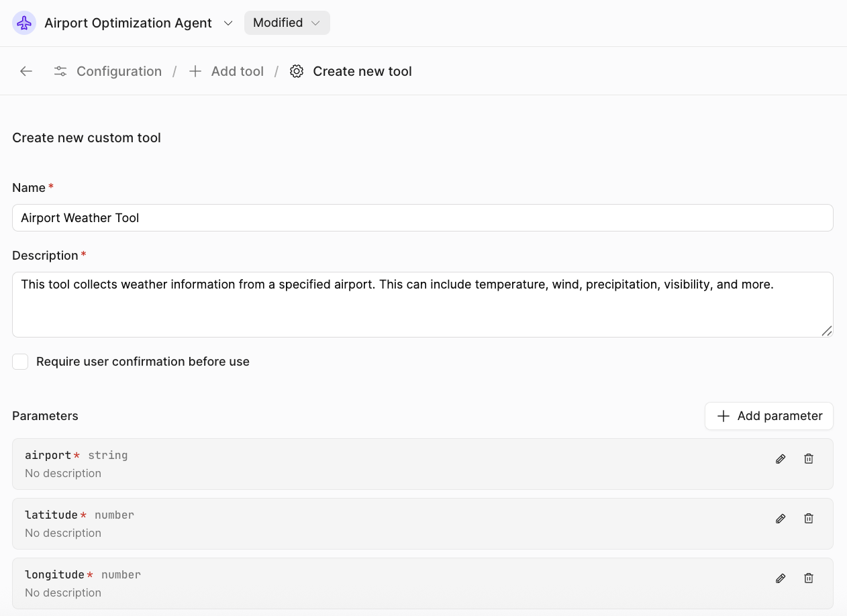Screen dimensions: 847x616
Task: Click the back arrow icon
Action: (26, 71)
